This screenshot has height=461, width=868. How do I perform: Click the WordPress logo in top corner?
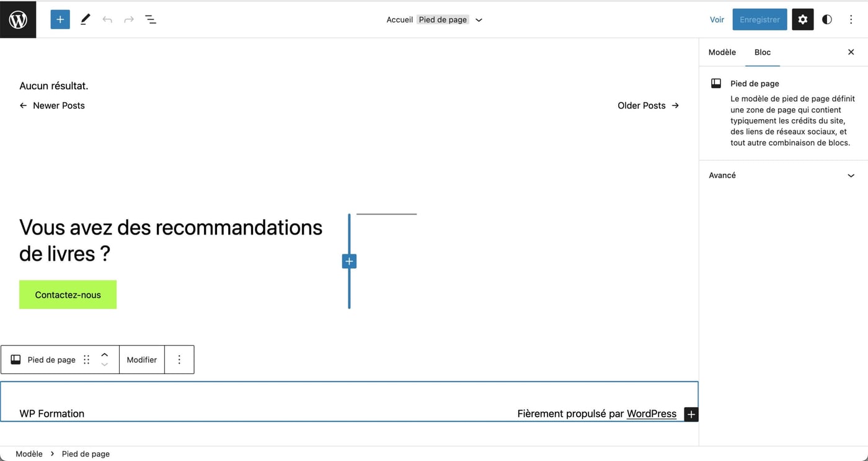tap(18, 19)
